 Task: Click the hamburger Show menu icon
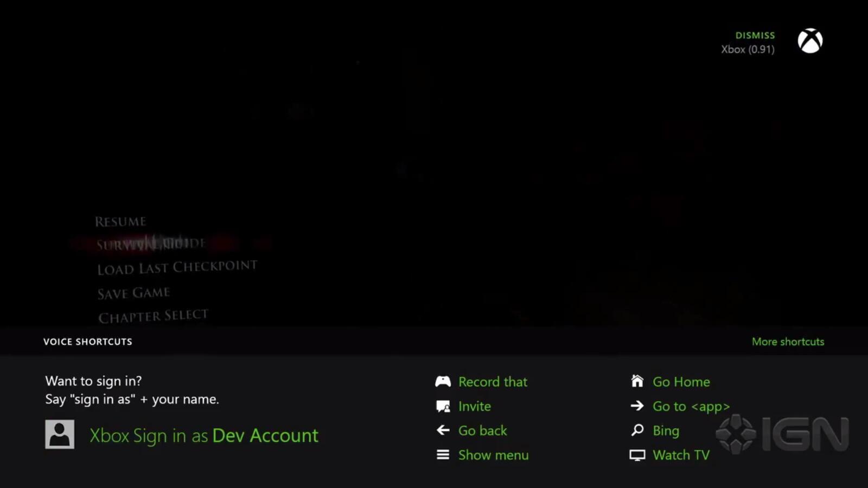click(x=443, y=455)
